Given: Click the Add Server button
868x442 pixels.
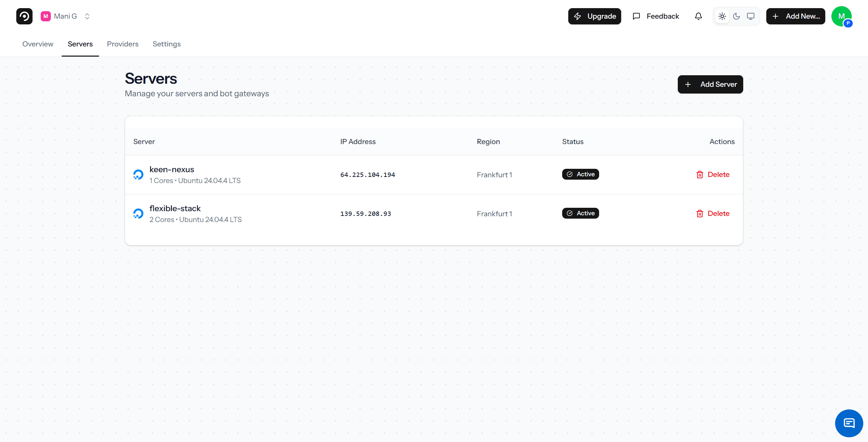Looking at the screenshot, I should pyautogui.click(x=710, y=84).
